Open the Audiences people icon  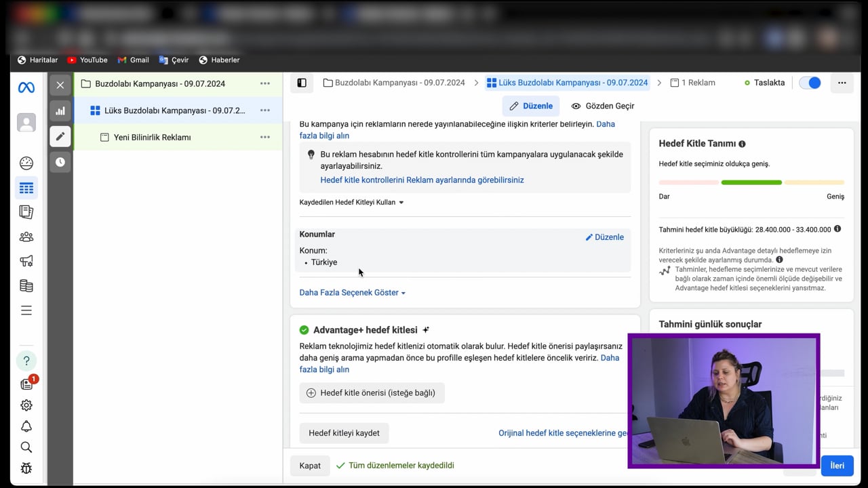point(26,237)
